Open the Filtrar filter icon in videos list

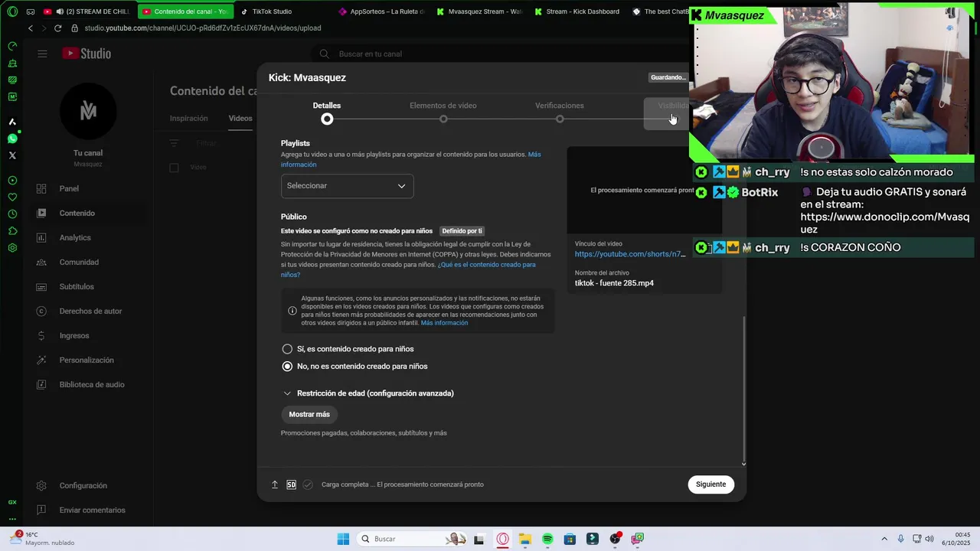pos(174,143)
